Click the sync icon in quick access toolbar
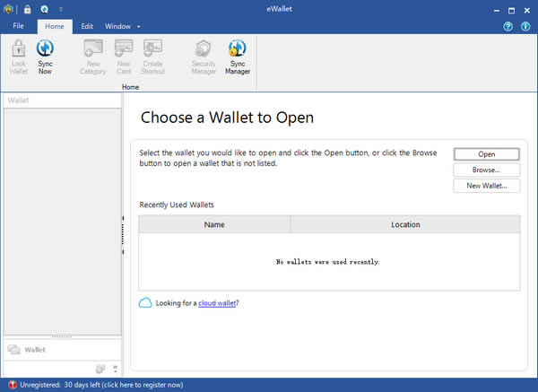538x392 pixels. click(44, 9)
